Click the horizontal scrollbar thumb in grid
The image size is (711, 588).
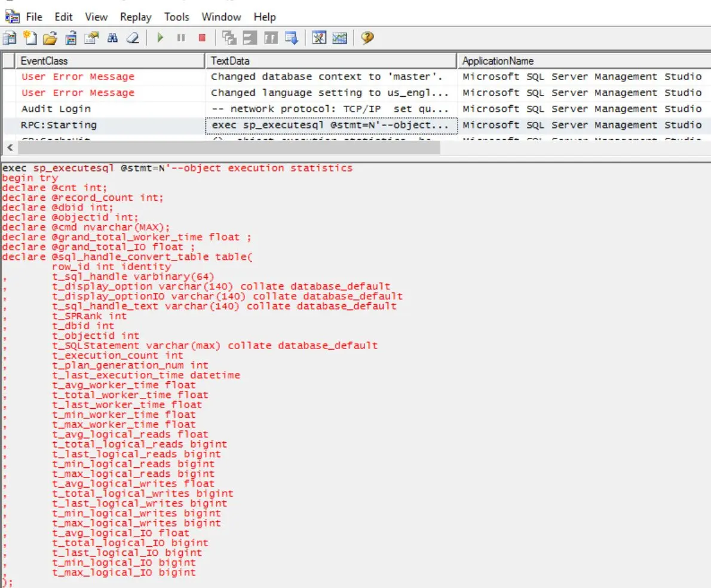tap(228, 148)
